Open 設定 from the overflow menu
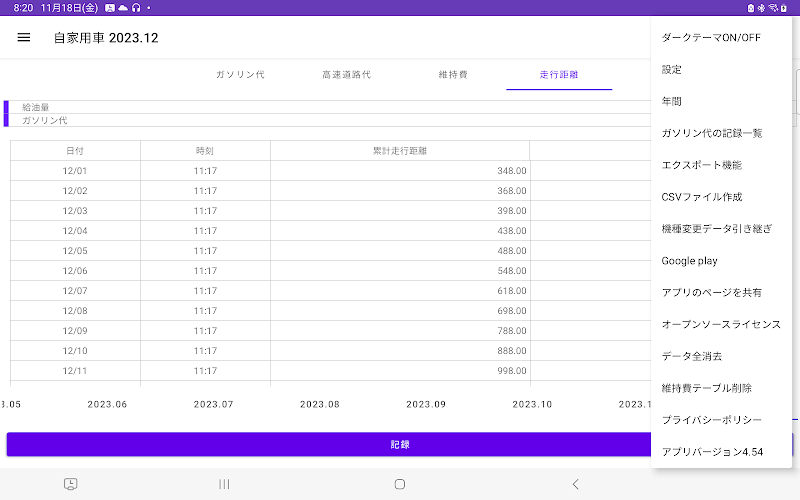The image size is (800, 500). 672,70
